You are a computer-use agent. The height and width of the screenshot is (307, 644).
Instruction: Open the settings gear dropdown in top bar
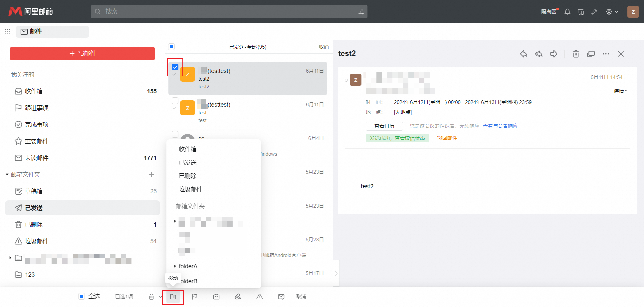click(x=612, y=11)
